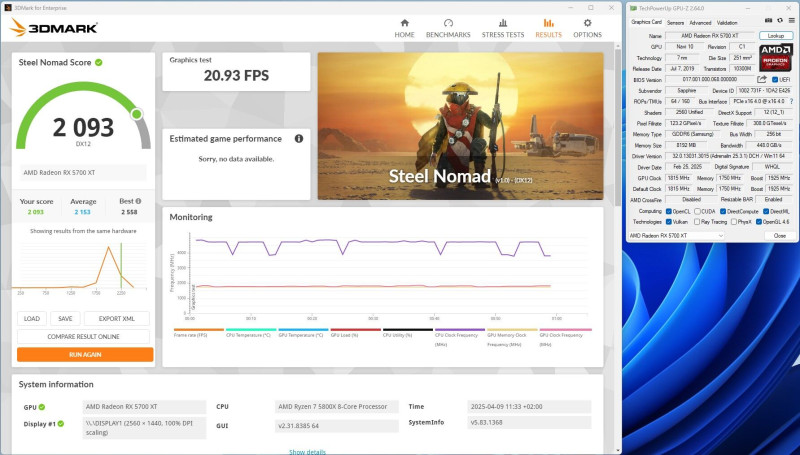
Task: Open OPTIONS gear in 3DMark
Action: click(587, 29)
